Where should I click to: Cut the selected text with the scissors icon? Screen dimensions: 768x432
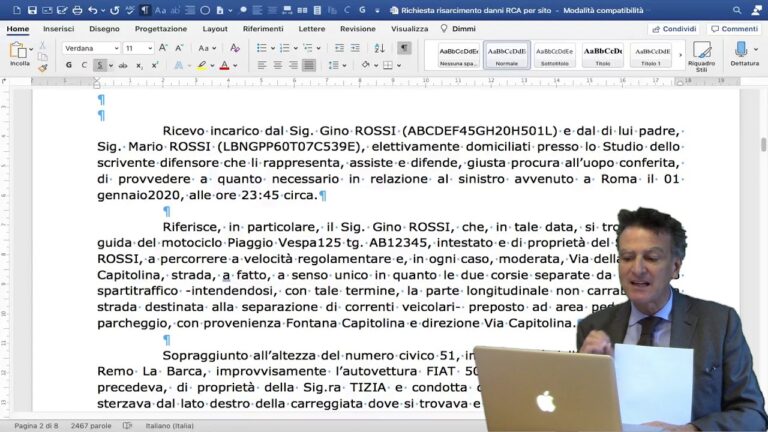coord(43,46)
